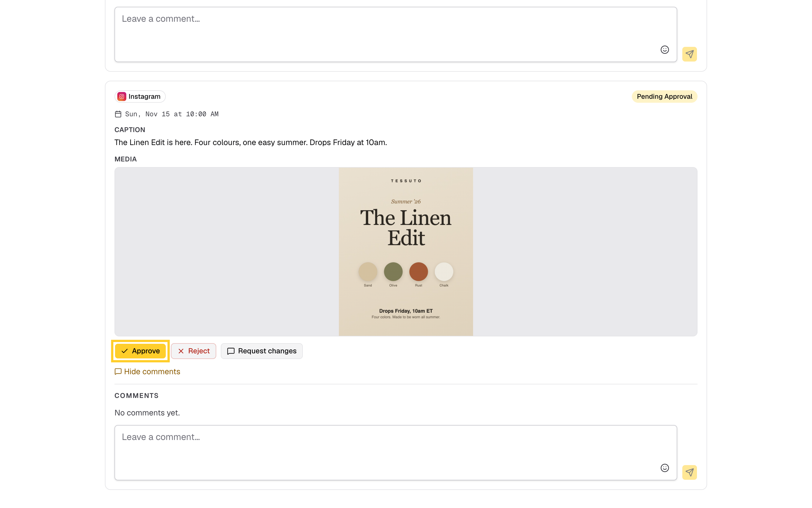The image size is (812, 508).
Task: Click the CAPTION section heading
Action: click(130, 130)
